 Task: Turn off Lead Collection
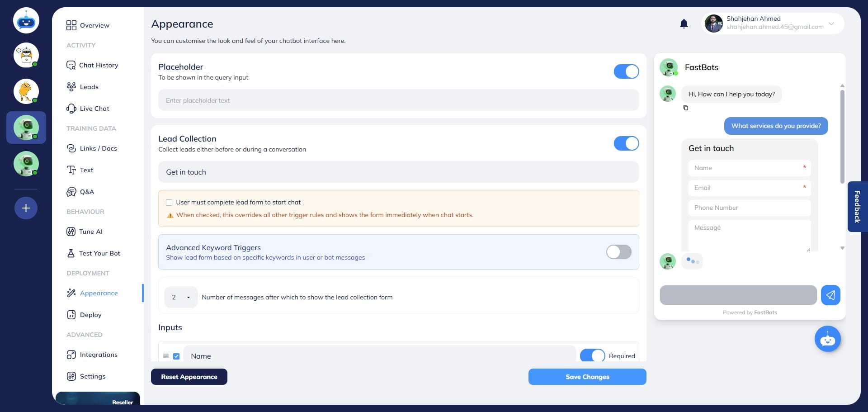click(626, 143)
